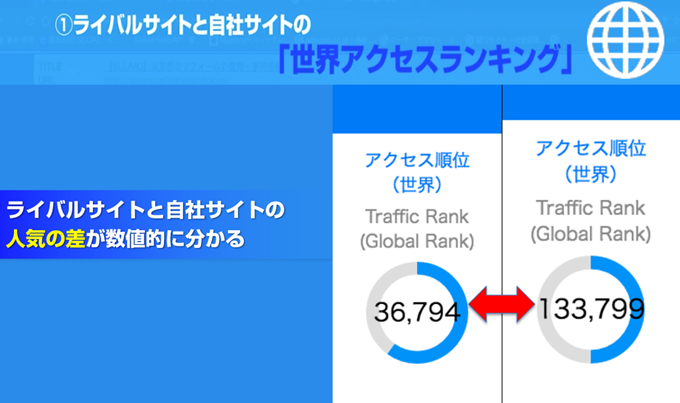This screenshot has width=680, height=403.
Task: Click the 133,799 rank value
Action: pos(591,309)
